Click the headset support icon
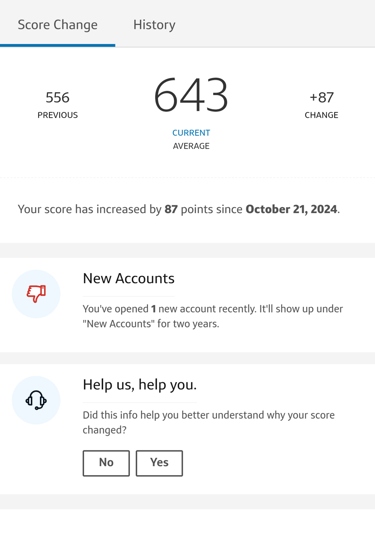Screen dimensions: 375x557 (36, 400)
